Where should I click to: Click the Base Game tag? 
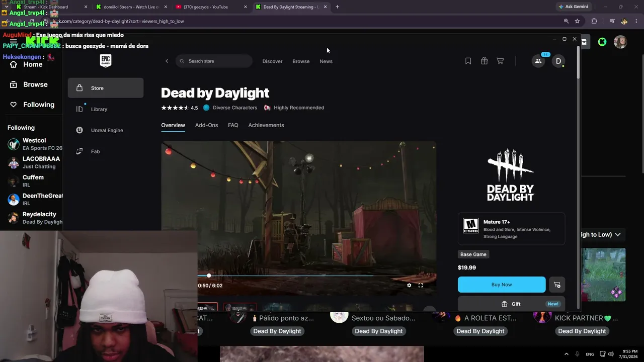tap(473, 254)
